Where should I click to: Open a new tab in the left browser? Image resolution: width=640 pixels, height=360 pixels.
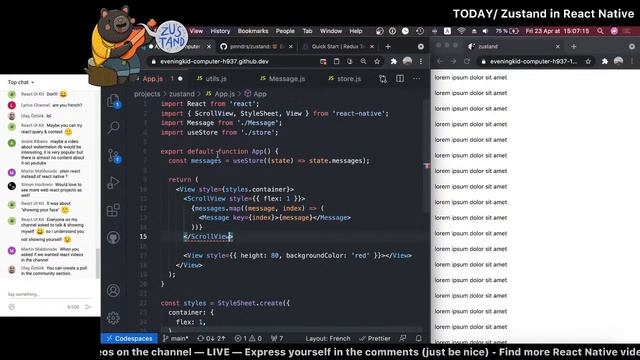coord(388,47)
